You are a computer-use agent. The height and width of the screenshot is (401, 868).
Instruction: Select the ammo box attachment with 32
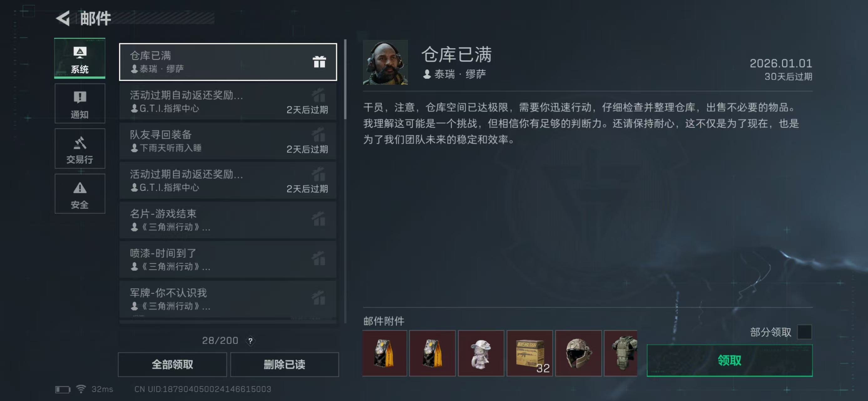coord(530,353)
